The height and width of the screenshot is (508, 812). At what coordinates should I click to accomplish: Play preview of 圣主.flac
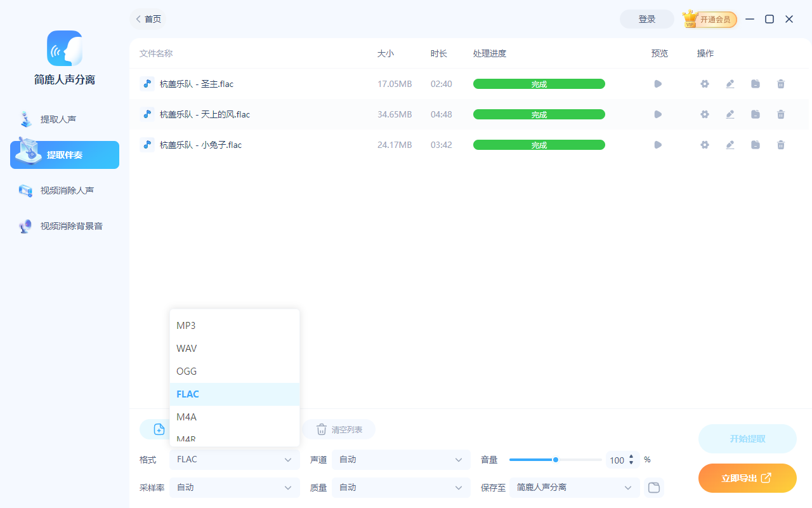(x=658, y=84)
